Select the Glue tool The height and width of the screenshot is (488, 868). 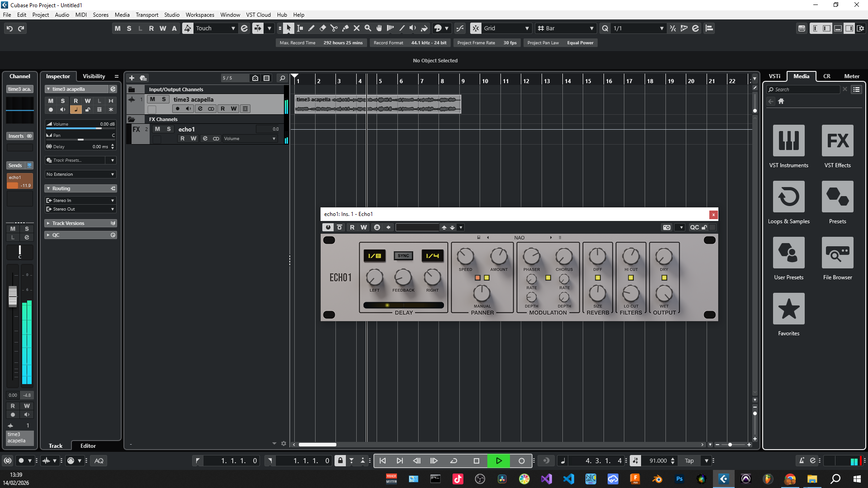tap(345, 28)
